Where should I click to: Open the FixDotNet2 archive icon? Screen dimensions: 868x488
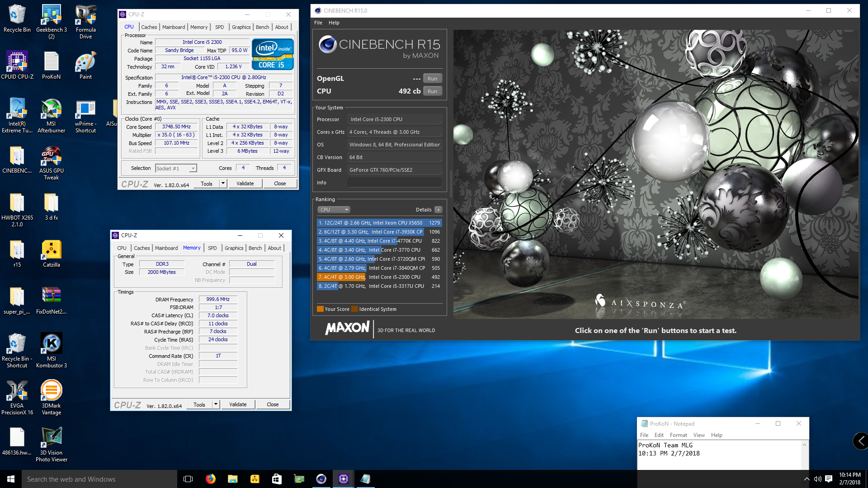pos(51,301)
